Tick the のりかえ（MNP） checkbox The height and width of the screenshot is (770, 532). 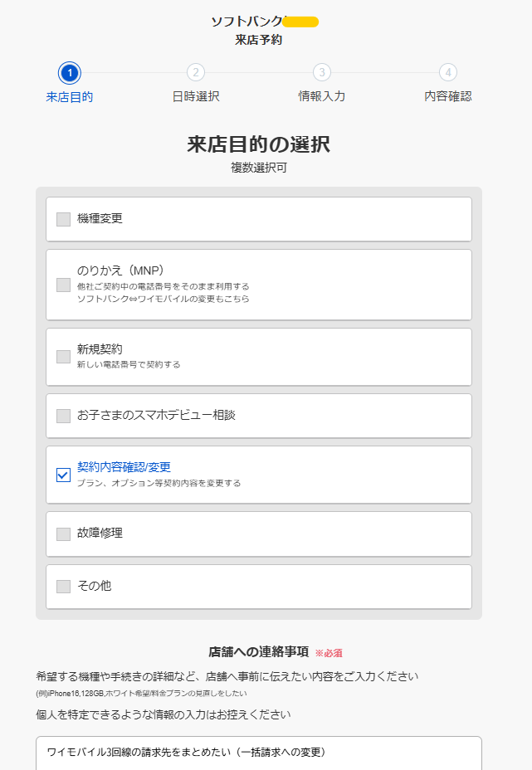(x=63, y=285)
